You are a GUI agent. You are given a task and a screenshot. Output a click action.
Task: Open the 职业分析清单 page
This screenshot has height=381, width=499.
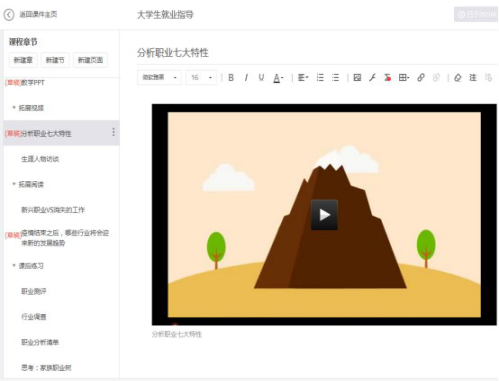(40, 342)
